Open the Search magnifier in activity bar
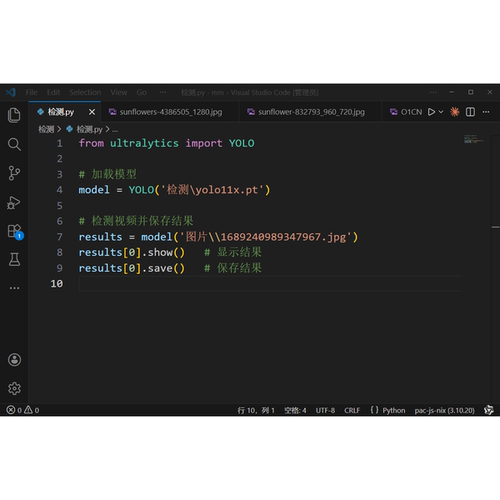The width and height of the screenshot is (500, 500). (x=14, y=144)
